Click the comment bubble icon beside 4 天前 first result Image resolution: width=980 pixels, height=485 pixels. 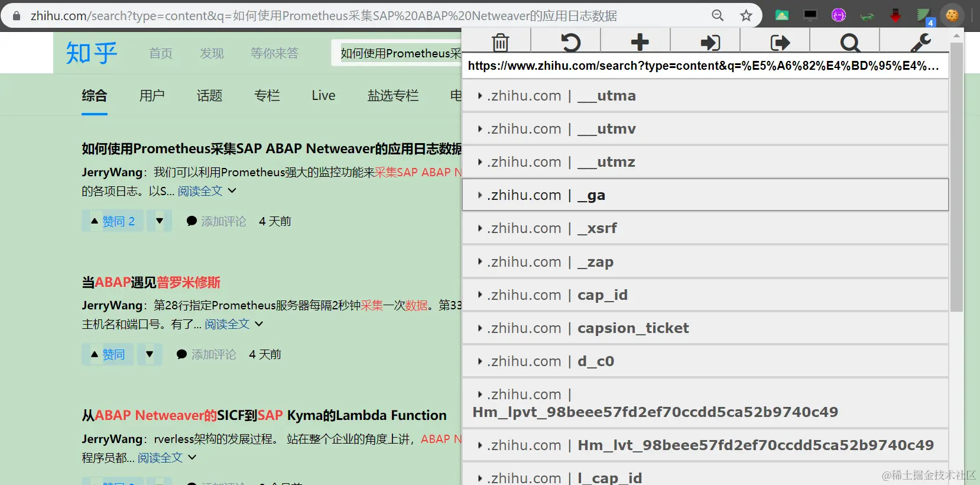(x=192, y=221)
